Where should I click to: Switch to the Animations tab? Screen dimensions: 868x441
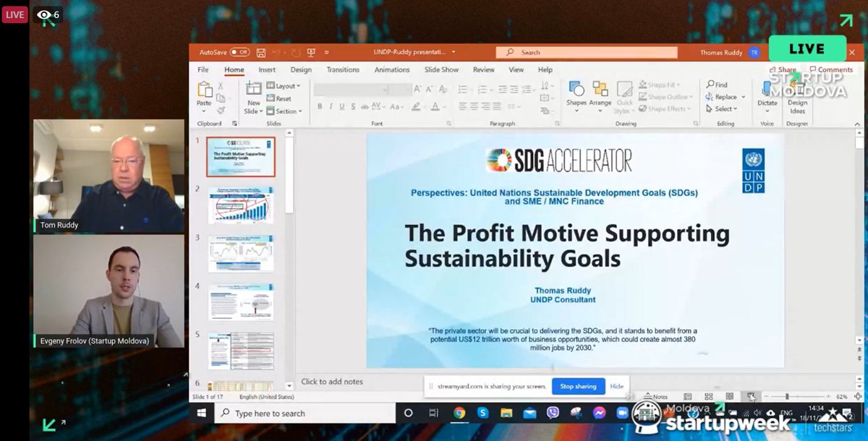392,70
